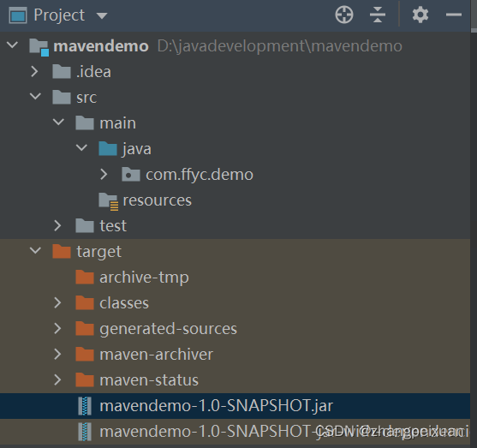Click the generated-sources folder icon
Screen dimensions: 477x448
coord(85,328)
